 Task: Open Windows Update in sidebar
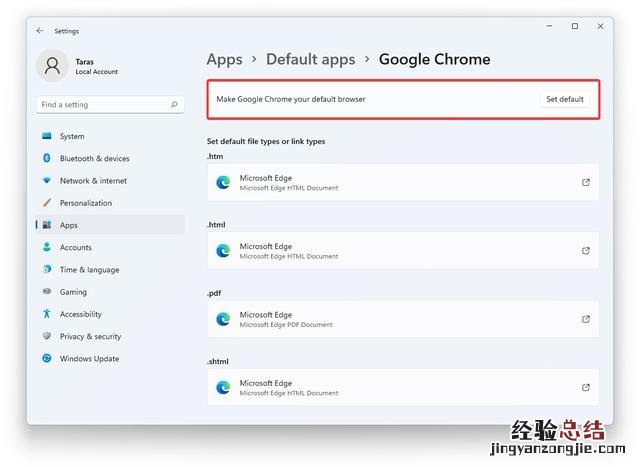tap(89, 359)
